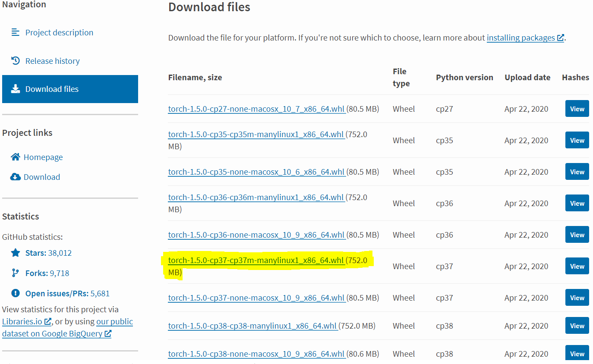Click the Release history clock icon
This screenshot has height=364, width=593.
click(14, 60)
